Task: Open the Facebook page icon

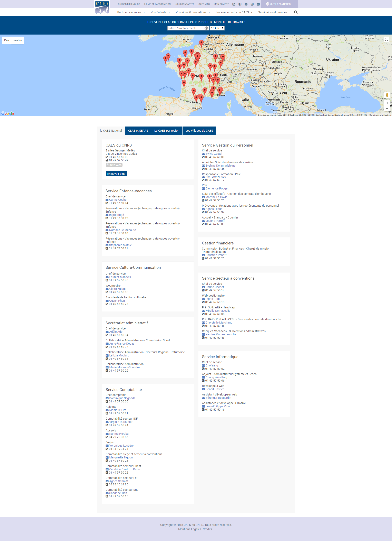Action: [x=240, y=4]
